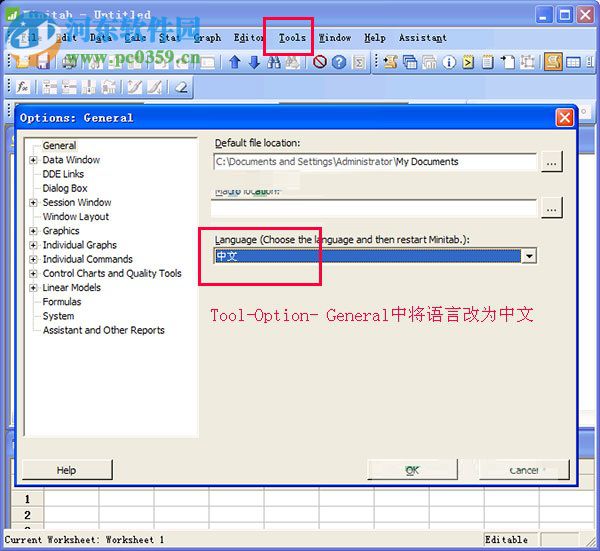Select System in the options tree
Image resolution: width=600 pixels, height=551 pixels.
pos(59,316)
